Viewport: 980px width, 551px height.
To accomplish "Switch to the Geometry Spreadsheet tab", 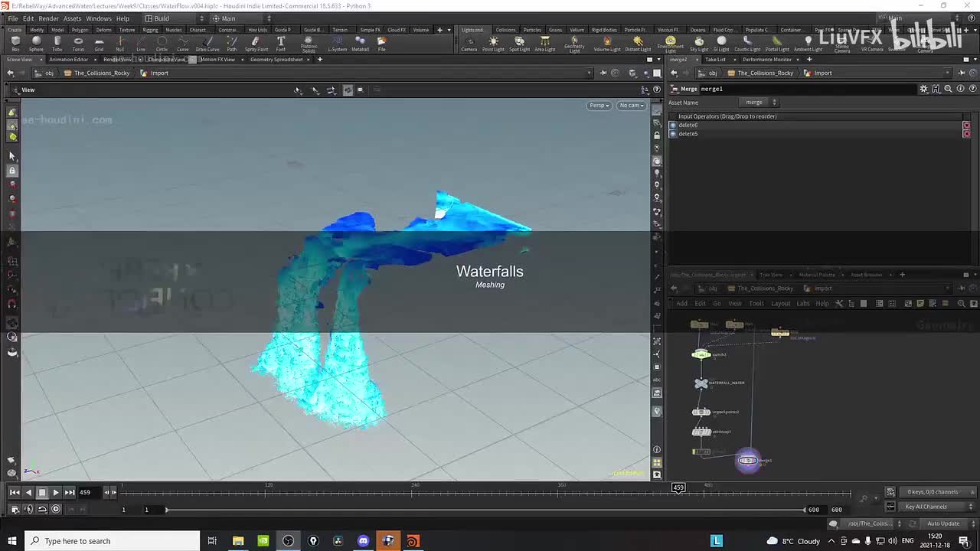I will click(276, 60).
